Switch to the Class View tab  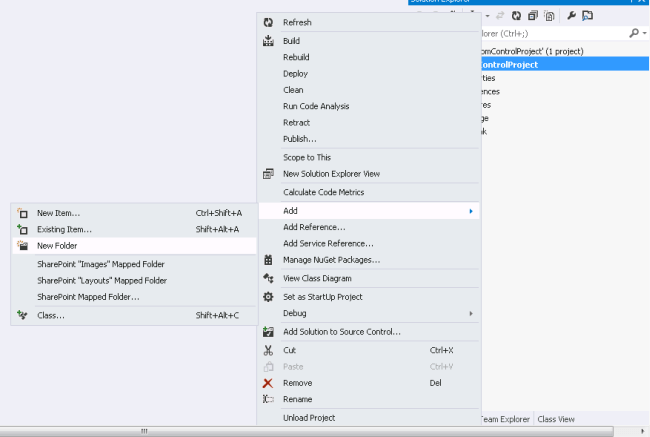click(556, 419)
